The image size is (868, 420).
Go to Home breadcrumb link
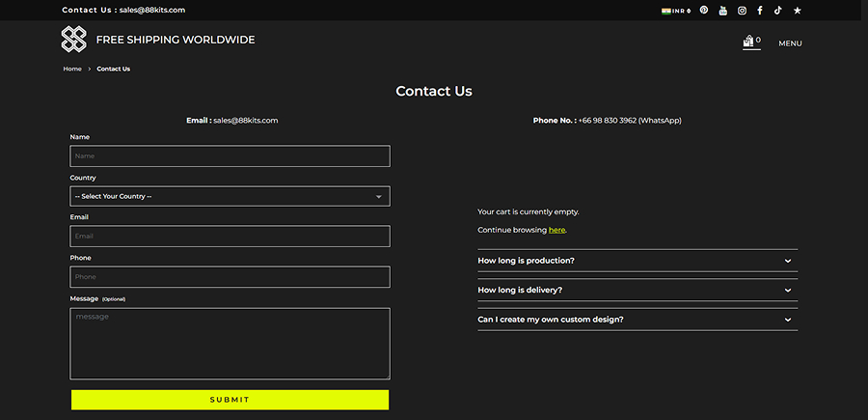coord(72,69)
